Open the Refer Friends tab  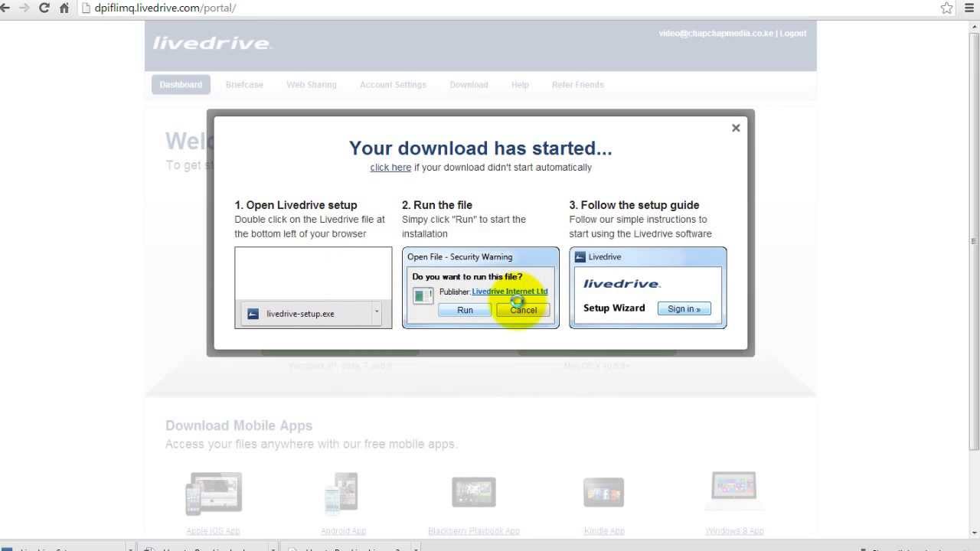[x=577, y=85]
